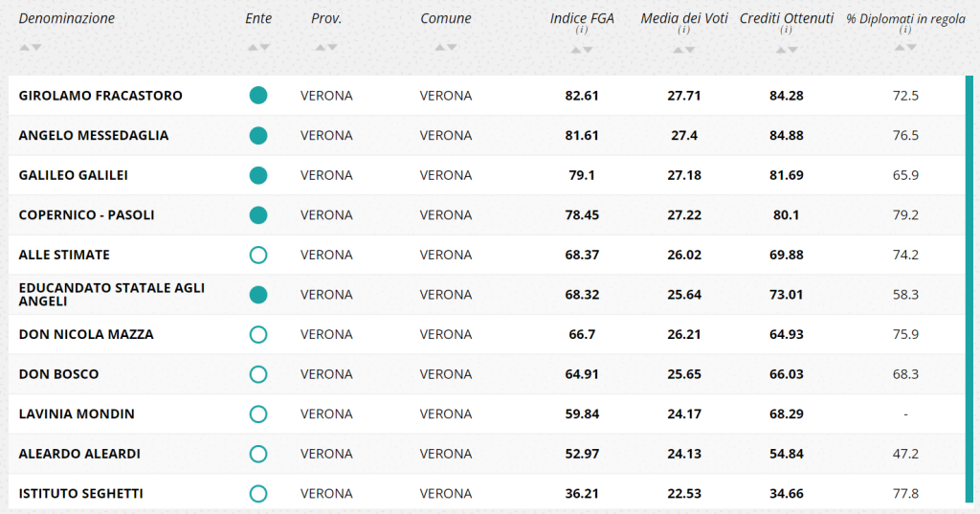Image resolution: width=980 pixels, height=514 pixels.
Task: Open the EDUCANDATO STATALE AGLI ANGELI entry
Action: tap(112, 295)
